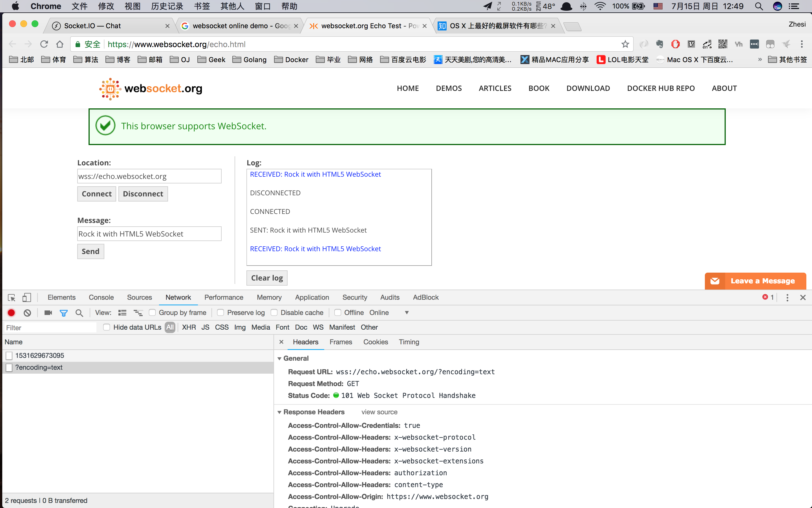Open the macOS Siri icon

[x=777, y=6]
